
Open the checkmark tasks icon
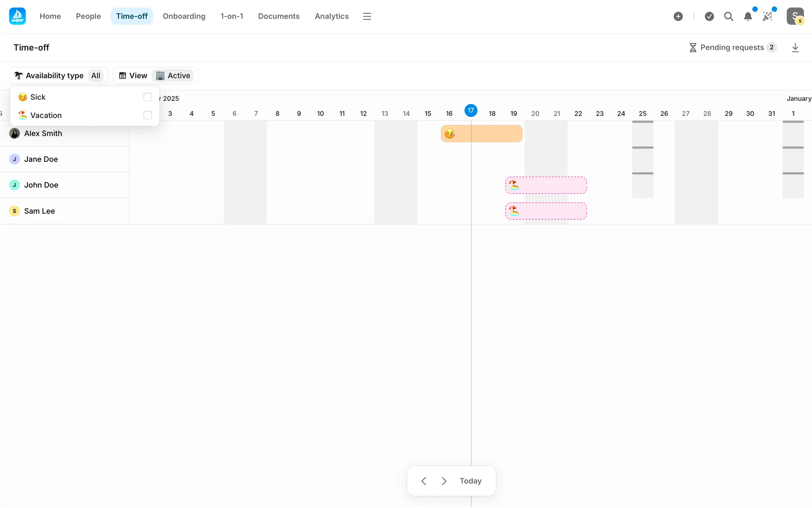pyautogui.click(x=709, y=17)
